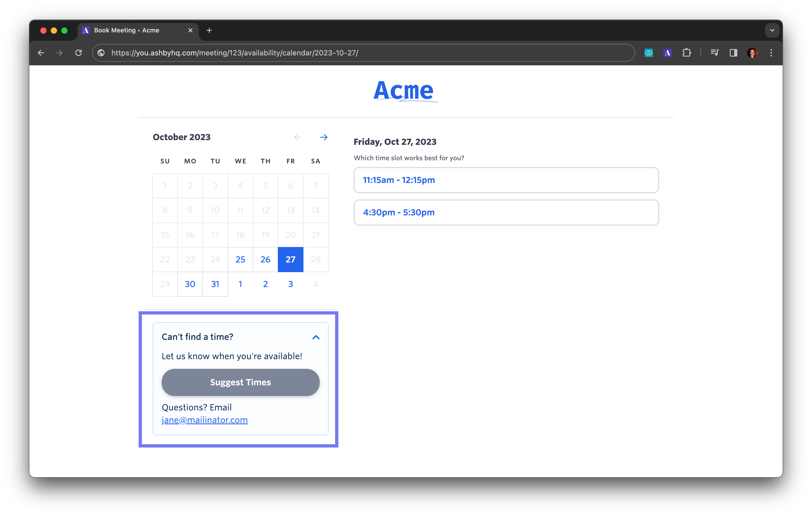Open a new tab with the plus button
812x516 pixels.
tap(209, 30)
